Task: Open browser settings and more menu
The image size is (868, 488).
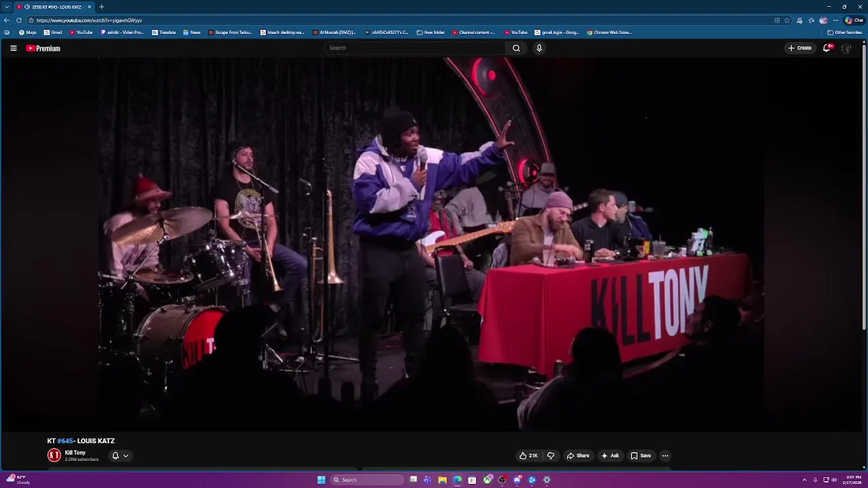Action: click(835, 20)
